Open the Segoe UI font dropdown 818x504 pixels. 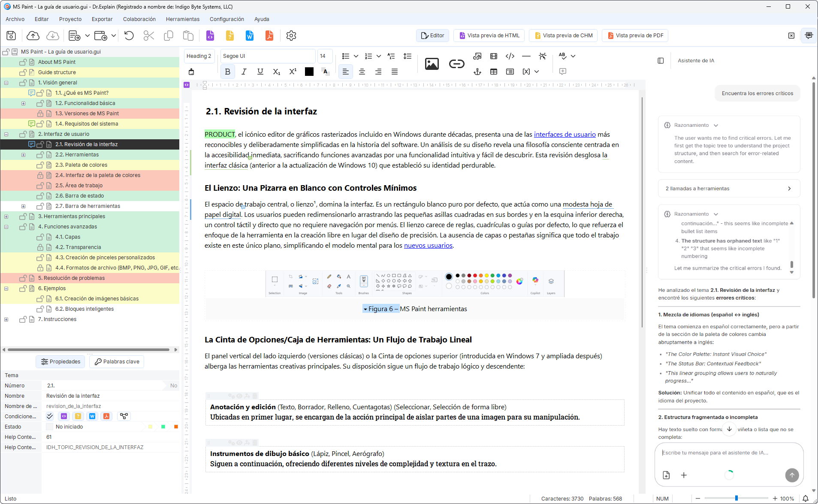pos(268,56)
